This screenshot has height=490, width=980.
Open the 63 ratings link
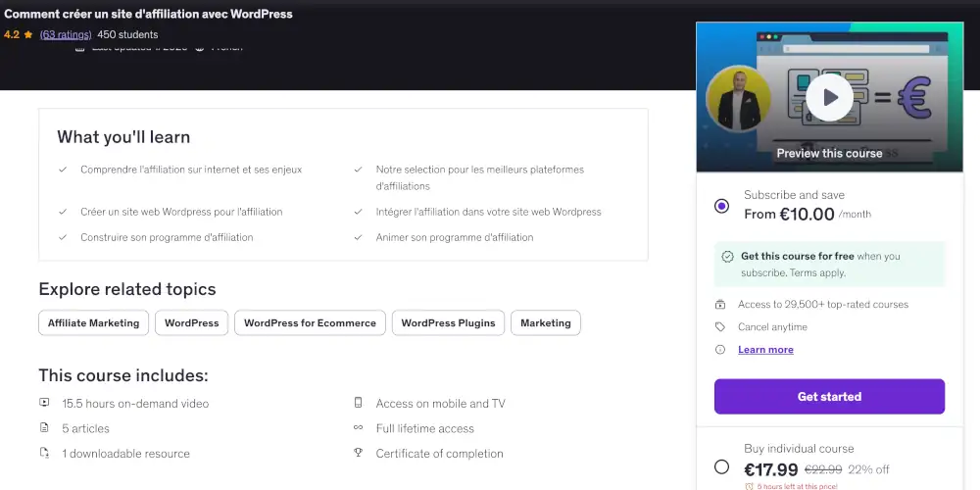pos(66,34)
